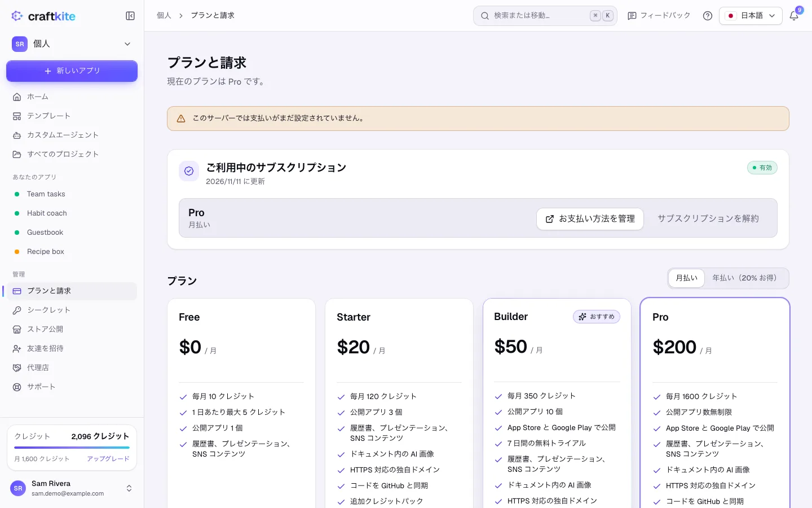Click the Starter plan $20 price
The image size is (812, 508).
coord(354,347)
